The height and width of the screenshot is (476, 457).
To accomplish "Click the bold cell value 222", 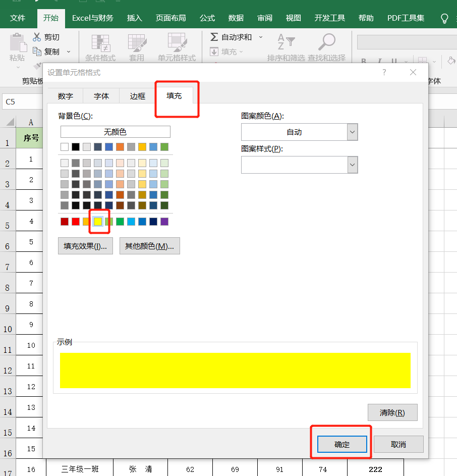I will pyautogui.click(x=375, y=469).
